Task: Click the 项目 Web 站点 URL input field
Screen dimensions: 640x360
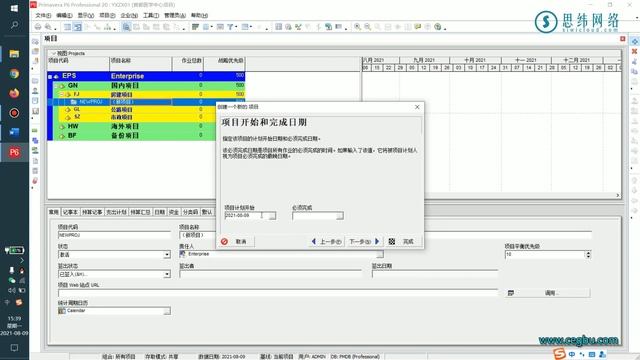Action: pyautogui.click(x=278, y=293)
